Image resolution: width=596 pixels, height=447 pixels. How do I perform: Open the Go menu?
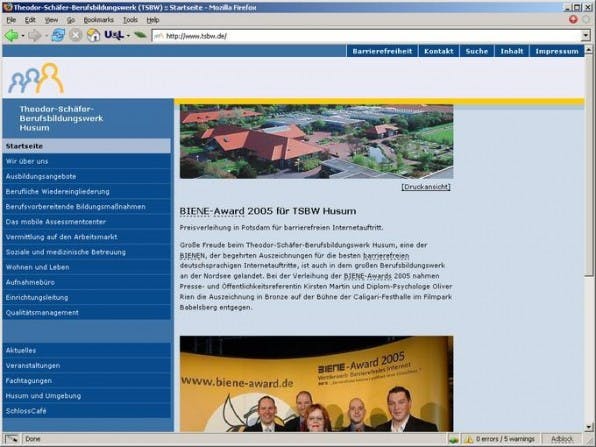[x=71, y=20]
